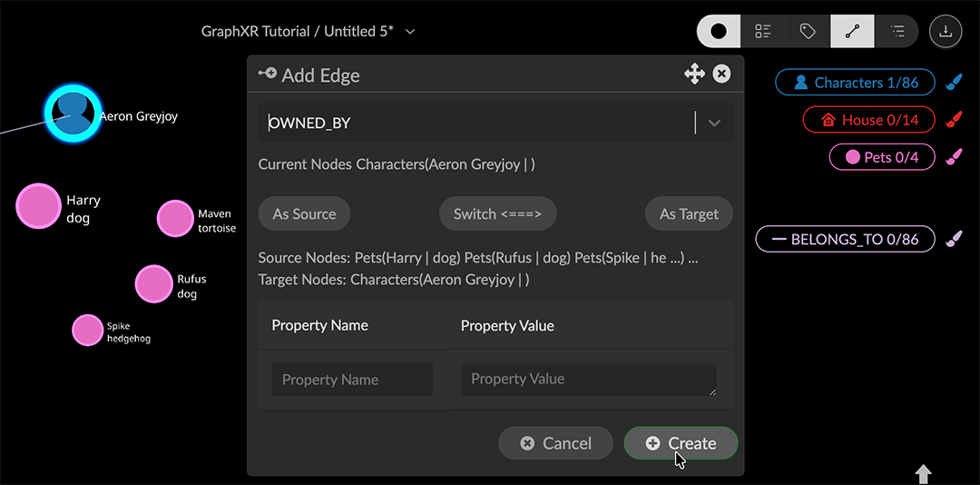Click the OWNED_BY relationship combo box
This screenshot has height=485, width=980.
[476, 124]
